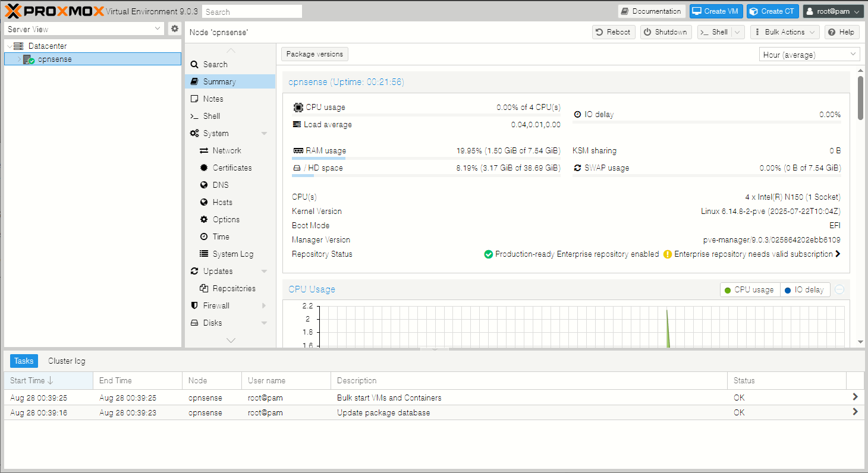Open the Bulk Actions dropdown
Viewport: 868px width, 473px height.
click(x=785, y=32)
